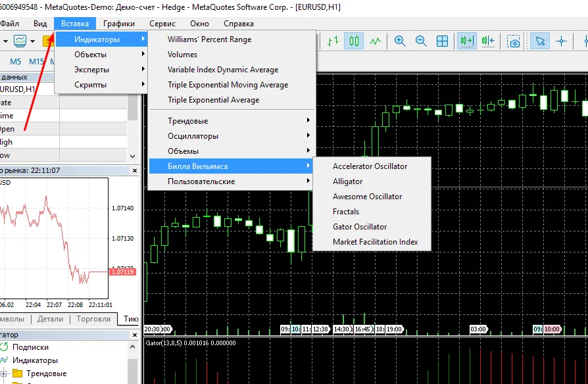Choose the Fractals indicator
The image size is (588, 384).
click(x=372, y=212)
